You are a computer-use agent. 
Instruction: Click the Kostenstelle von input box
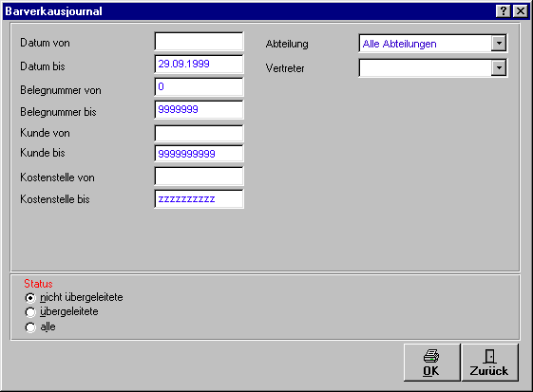[199, 176]
